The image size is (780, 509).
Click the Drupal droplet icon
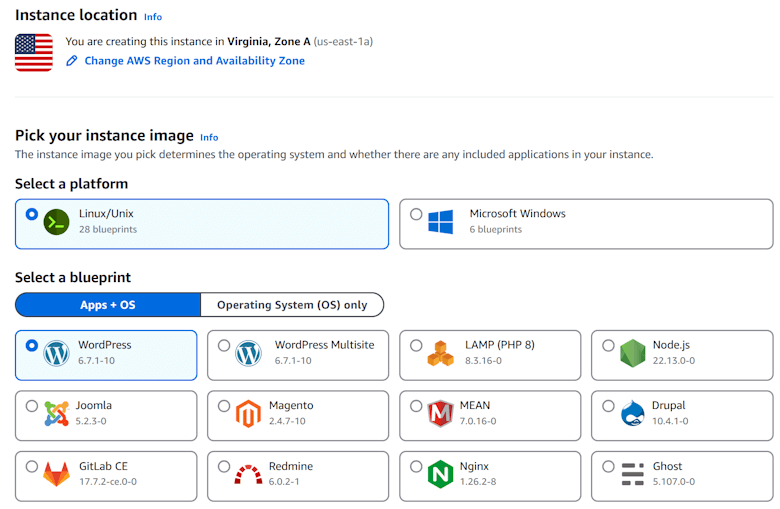[x=632, y=414]
